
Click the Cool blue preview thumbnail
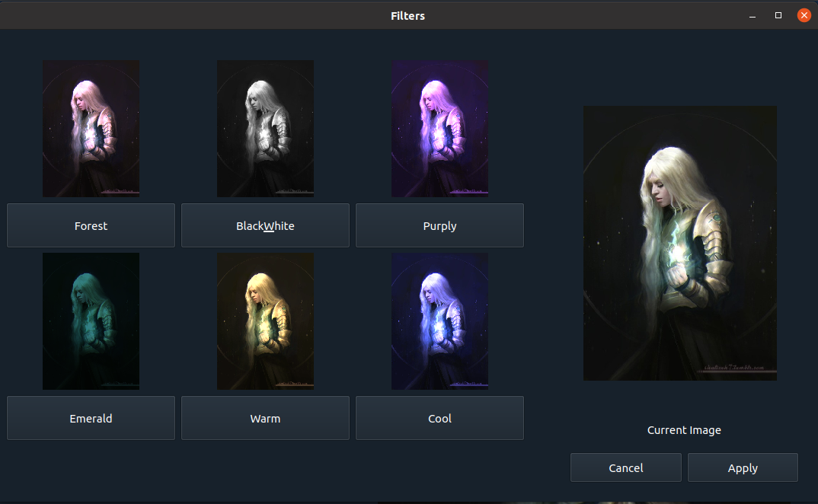tap(439, 321)
